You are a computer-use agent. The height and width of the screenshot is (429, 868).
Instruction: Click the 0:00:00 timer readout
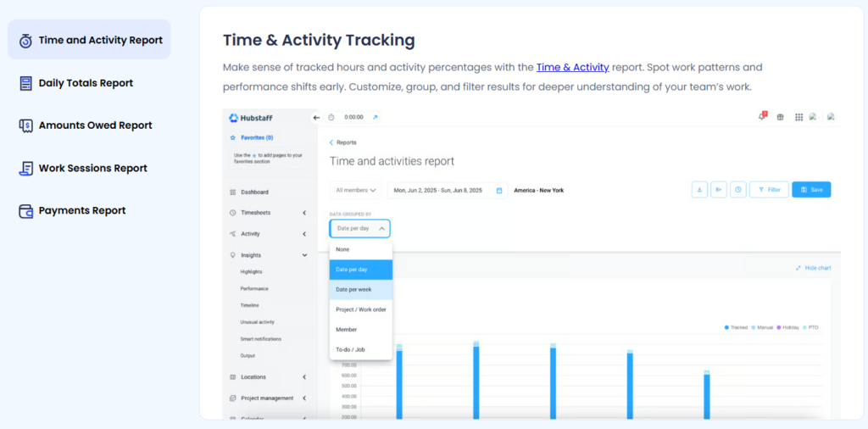pos(353,117)
